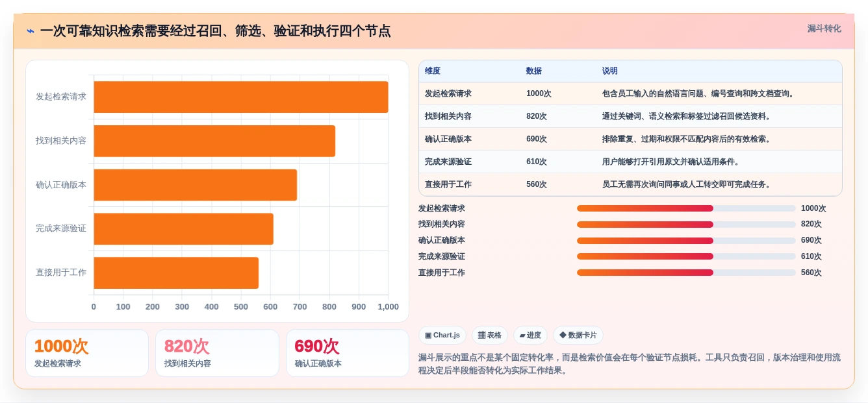This screenshot has height=403, width=868.
Task: Select the 数据卡片 tag chip
Action: coord(578,336)
